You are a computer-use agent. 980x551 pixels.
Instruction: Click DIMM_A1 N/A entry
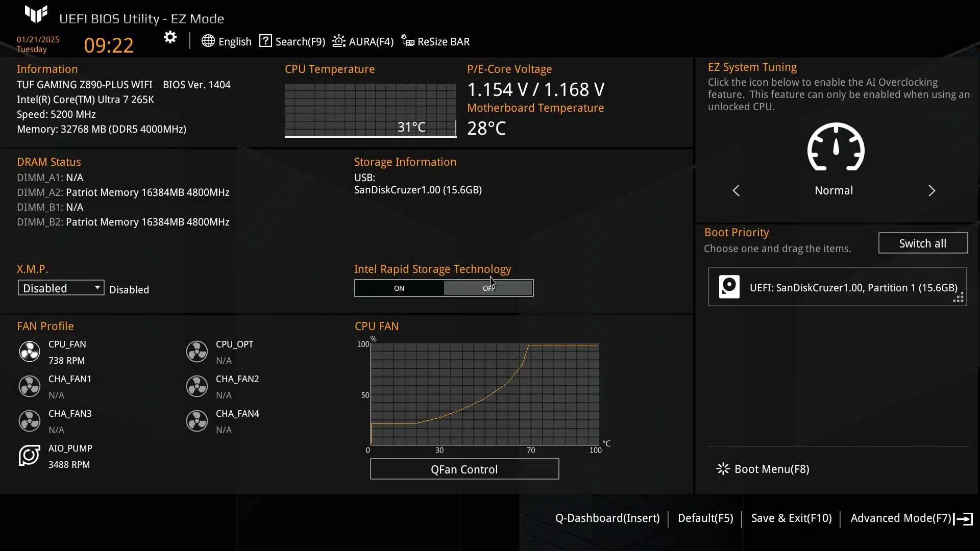click(50, 178)
